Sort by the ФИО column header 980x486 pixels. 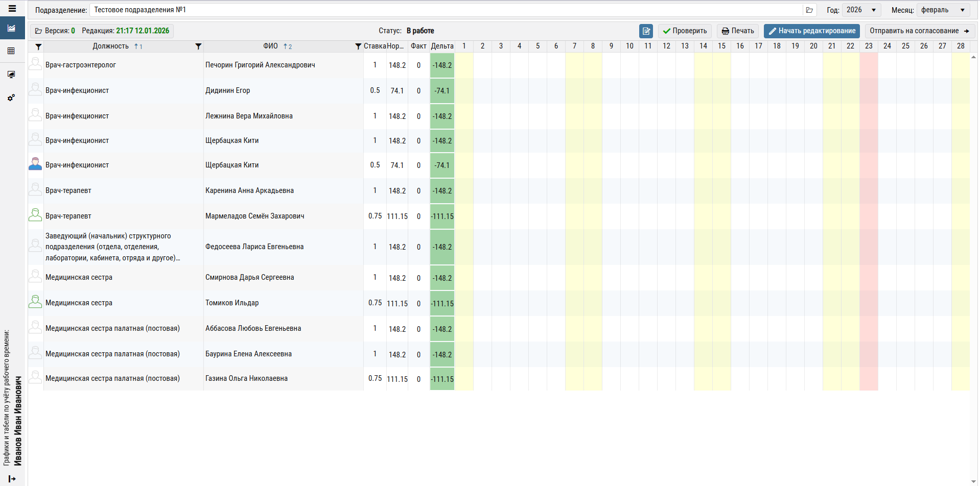[x=270, y=46]
